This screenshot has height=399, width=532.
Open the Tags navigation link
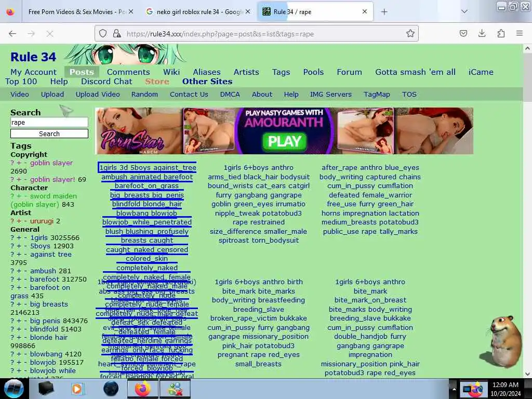coord(281,72)
